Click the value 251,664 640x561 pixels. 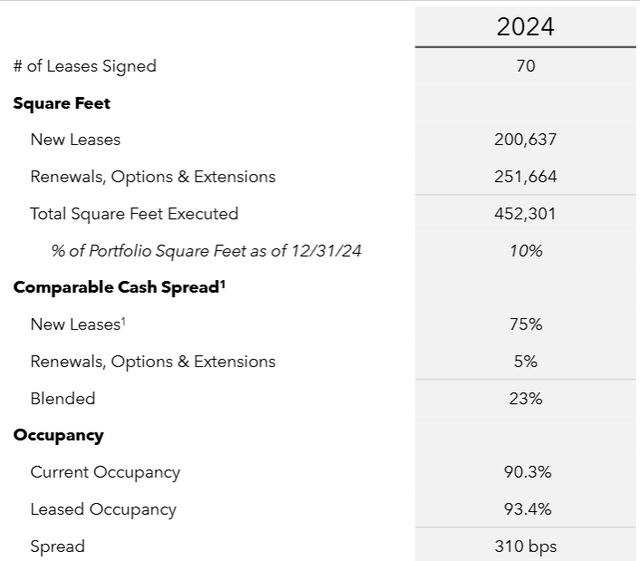(525, 177)
